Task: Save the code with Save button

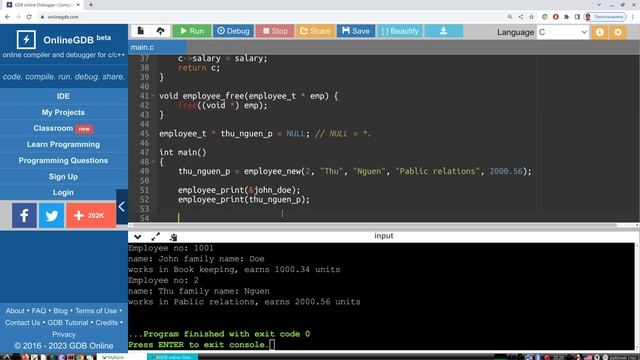Action: tap(356, 31)
